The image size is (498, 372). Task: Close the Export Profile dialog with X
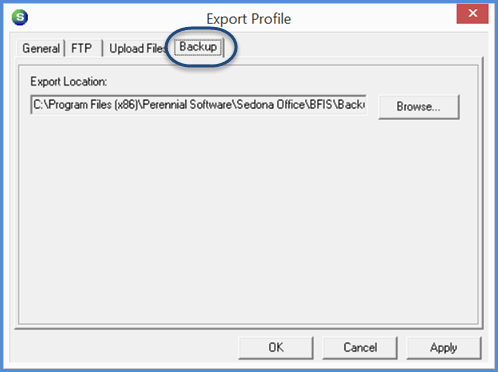472,14
